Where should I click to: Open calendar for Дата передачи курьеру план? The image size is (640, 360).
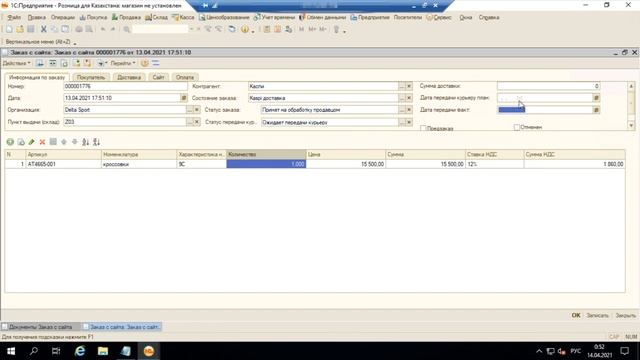[x=596, y=98]
